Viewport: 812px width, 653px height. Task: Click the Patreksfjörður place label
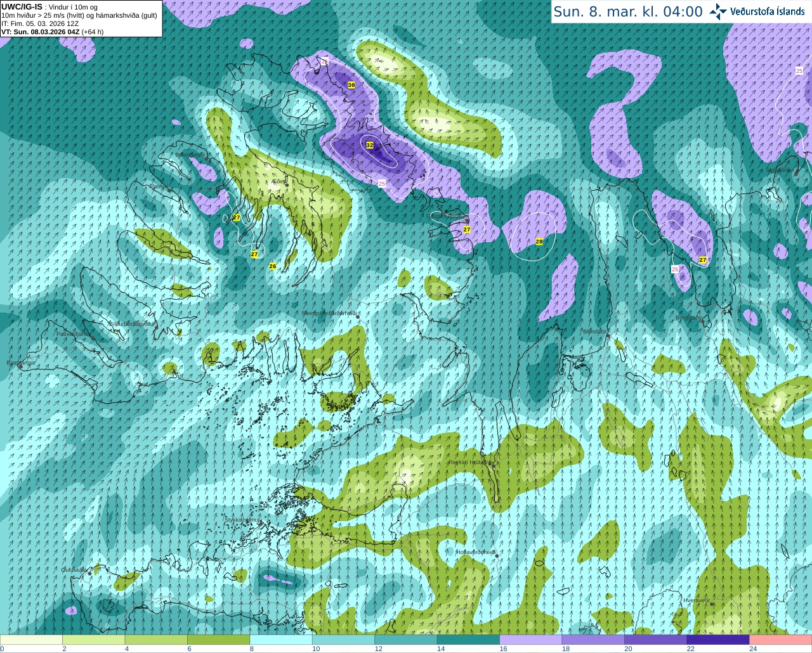point(74,333)
